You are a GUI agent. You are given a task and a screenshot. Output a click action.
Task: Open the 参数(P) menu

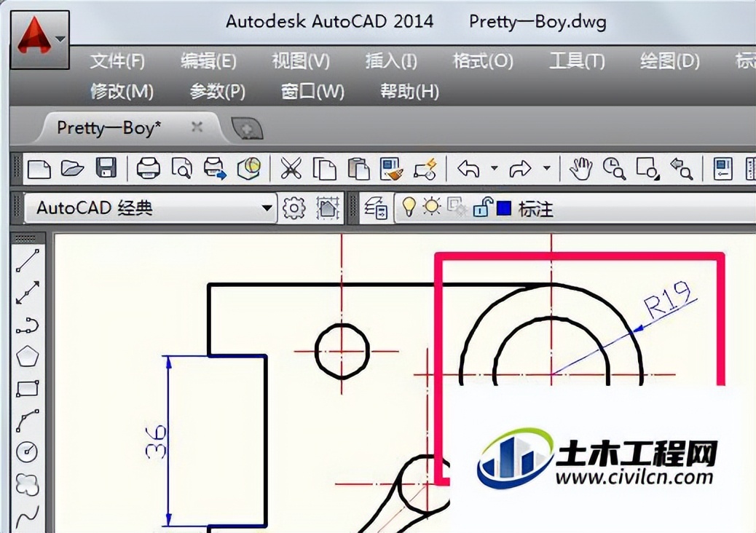point(218,91)
